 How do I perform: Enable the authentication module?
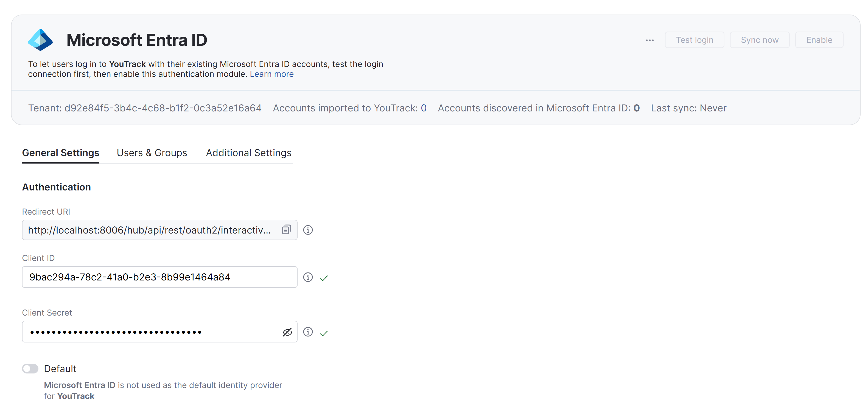tap(819, 40)
